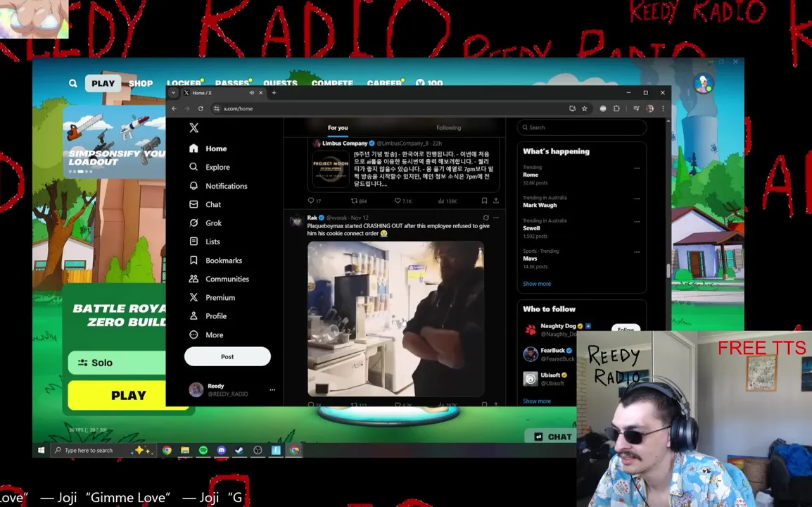Reload the x.com page
812x507 pixels.
point(201,109)
